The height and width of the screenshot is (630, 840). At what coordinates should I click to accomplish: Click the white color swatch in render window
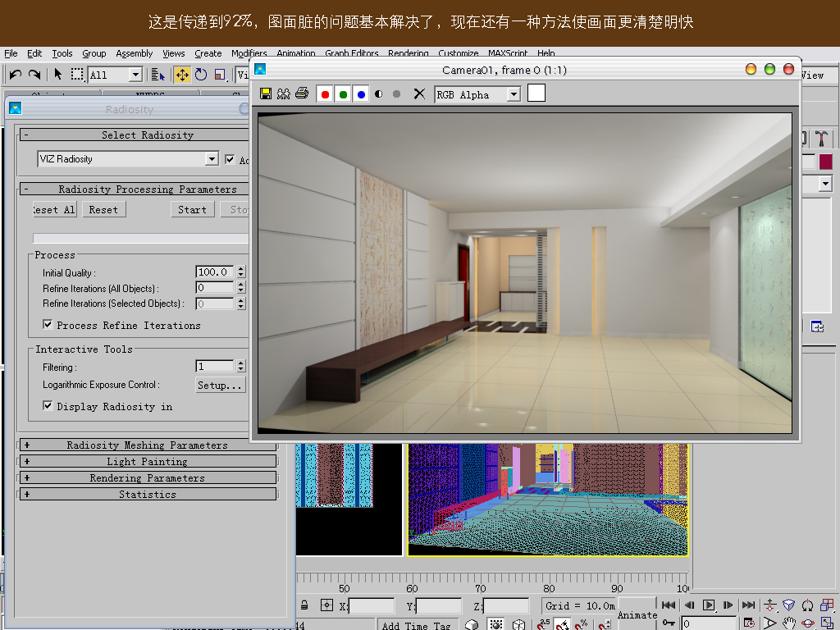point(536,93)
